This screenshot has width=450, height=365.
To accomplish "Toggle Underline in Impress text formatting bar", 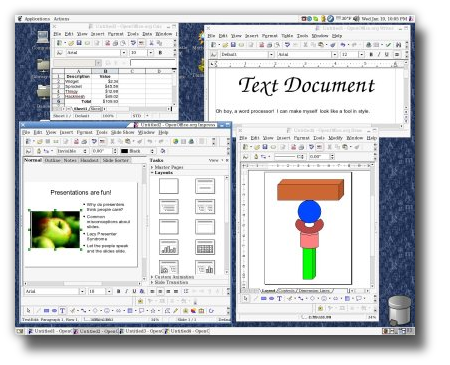I will (x=134, y=291).
